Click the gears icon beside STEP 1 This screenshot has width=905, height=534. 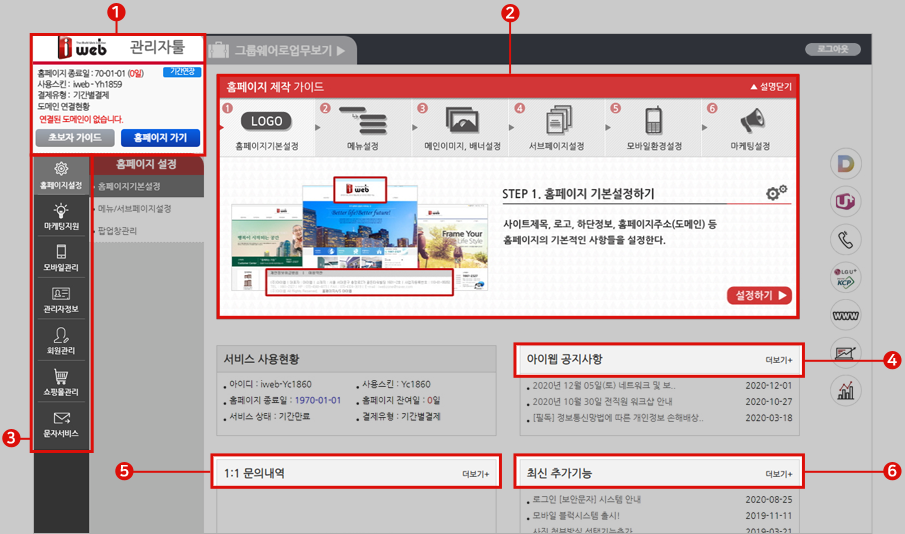776,192
